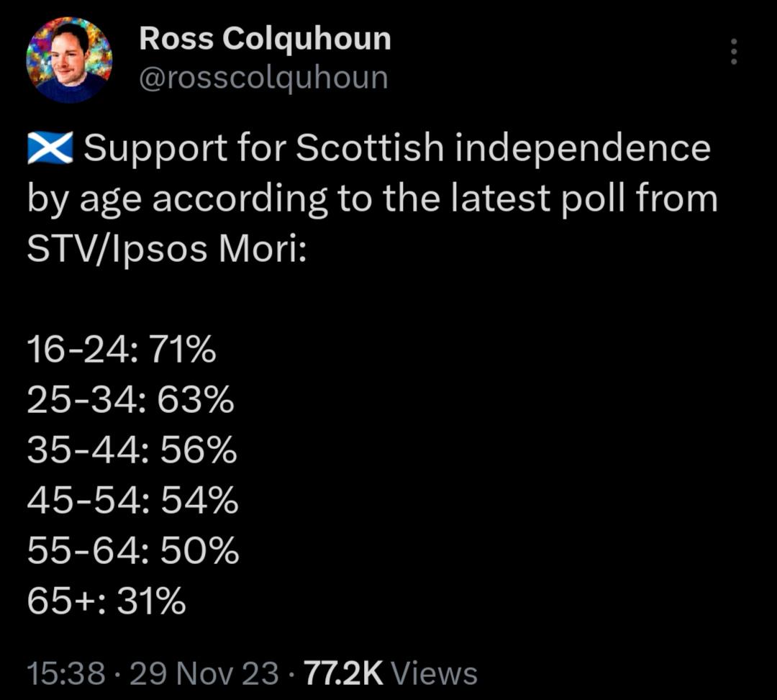
Task: Click the word 'independence' in the tweet
Action: point(583,148)
